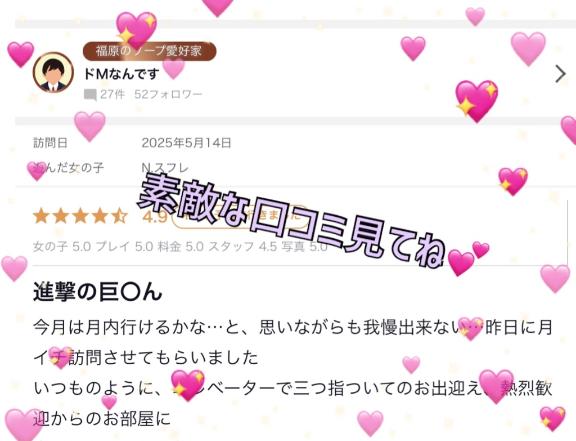Viewport: 576px width, 441px height.
Task: Select the visit date 2025年5月14日
Action: [x=187, y=143]
